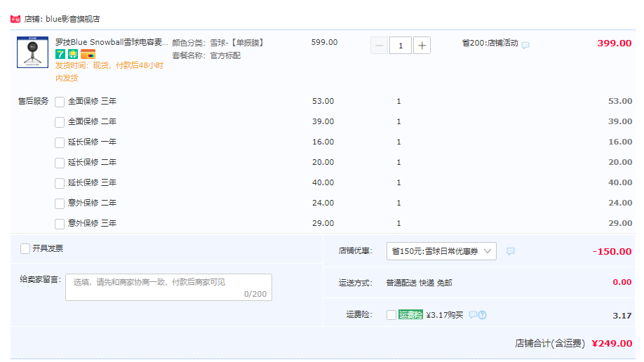Viewport: 644px width, 362px height.
Task: Check 全面保修 二年 service option
Action: click(x=60, y=122)
